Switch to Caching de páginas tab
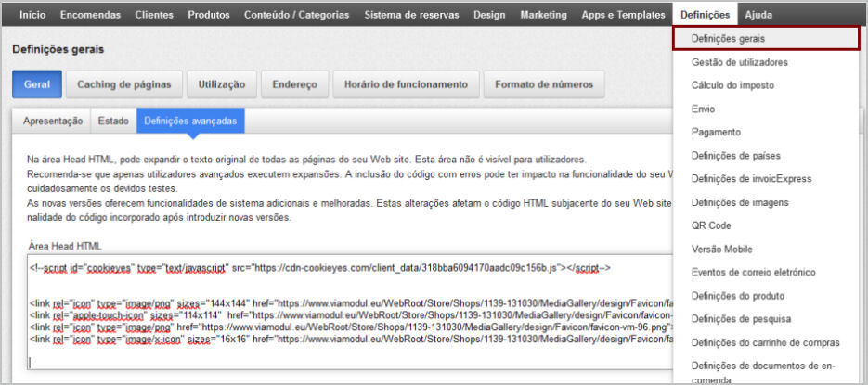Screen dimensions: 868x385 (x=124, y=84)
